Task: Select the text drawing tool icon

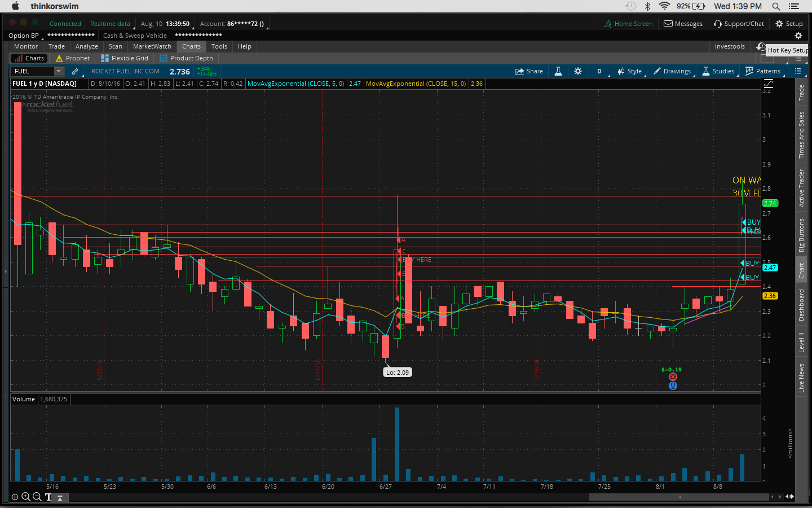Action: pyautogui.click(x=48, y=497)
